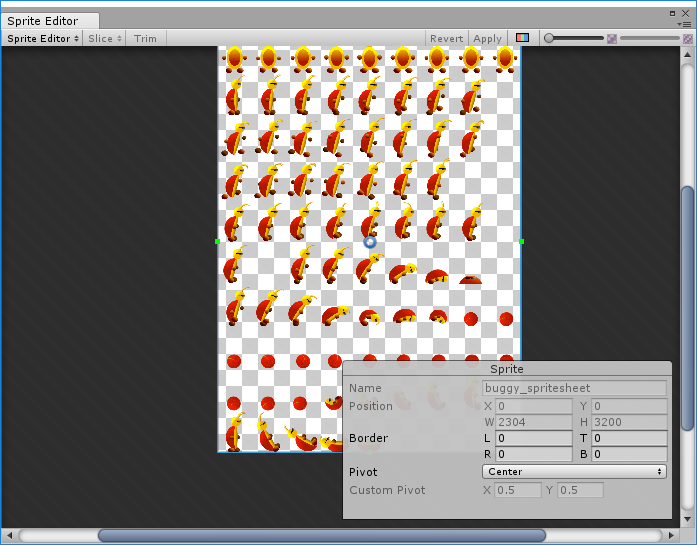Open the Pivot dropdown set to Center
The height and width of the screenshot is (545, 697).
[x=574, y=471]
